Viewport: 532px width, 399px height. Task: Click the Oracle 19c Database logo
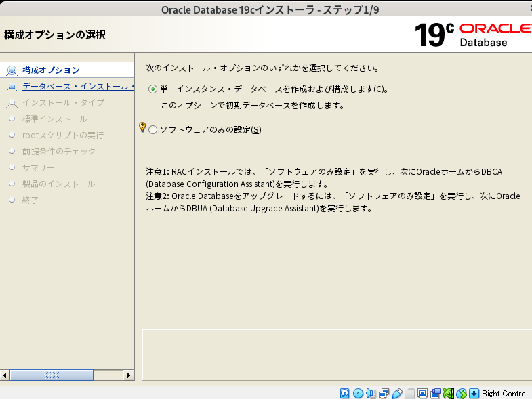coord(473,35)
